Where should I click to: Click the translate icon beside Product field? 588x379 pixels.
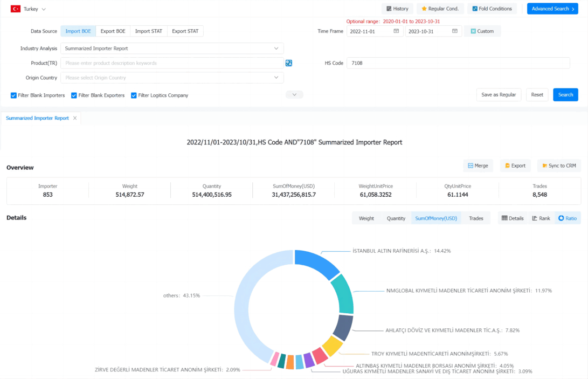pos(289,63)
